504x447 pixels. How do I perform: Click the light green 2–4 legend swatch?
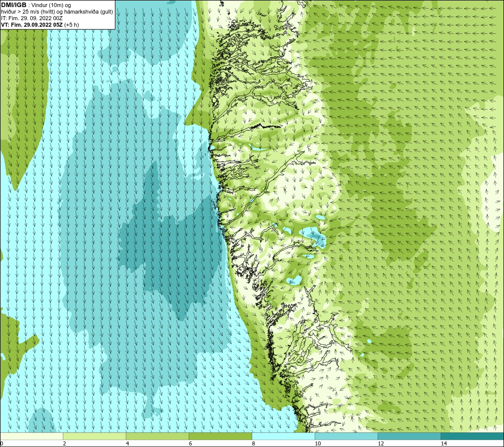pos(95,436)
